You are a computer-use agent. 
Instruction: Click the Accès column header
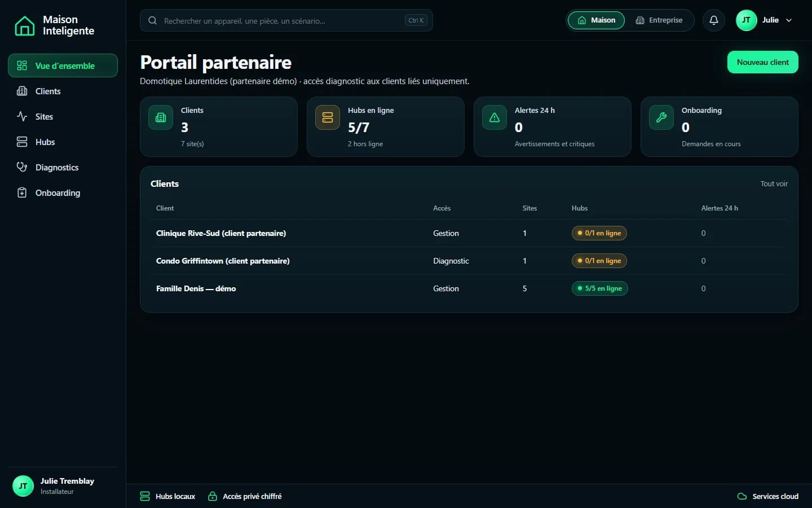pos(442,208)
